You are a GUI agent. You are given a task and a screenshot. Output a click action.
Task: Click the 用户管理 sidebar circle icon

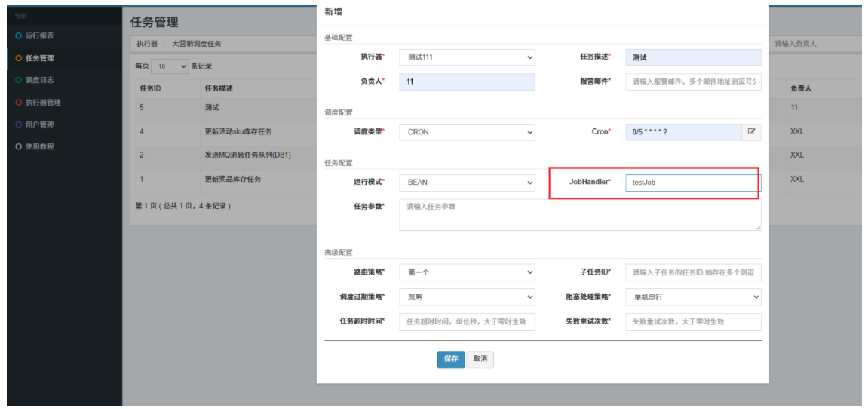(19, 125)
